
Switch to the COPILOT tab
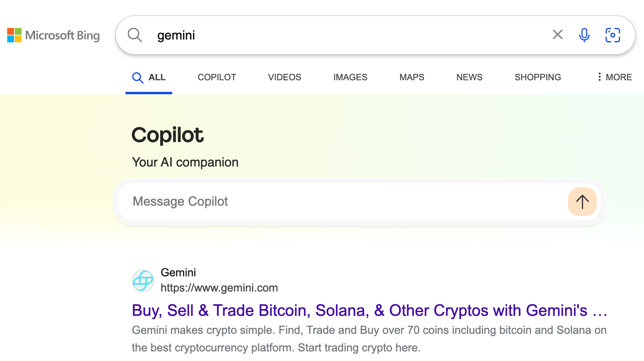pos(216,77)
